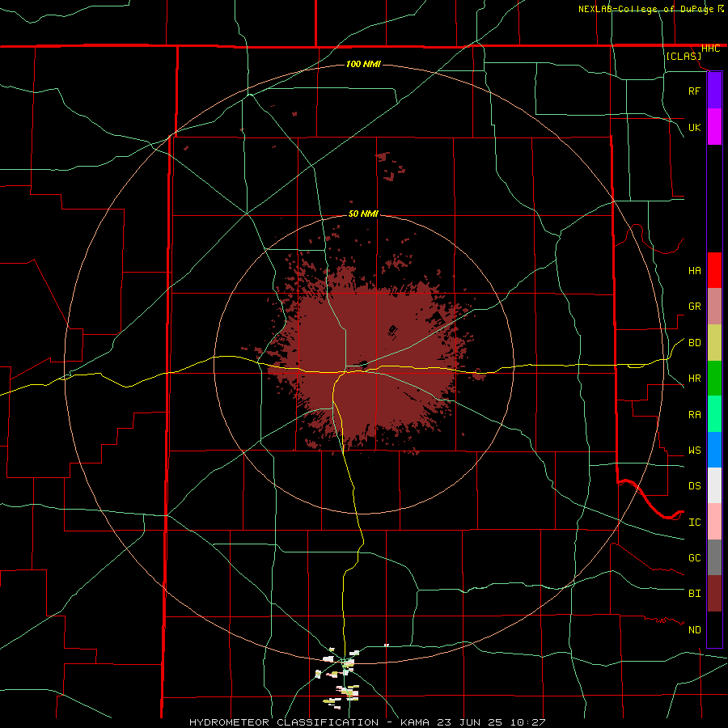The width and height of the screenshot is (728, 728).
Task: Click the HR legend label
Action: [x=694, y=379]
